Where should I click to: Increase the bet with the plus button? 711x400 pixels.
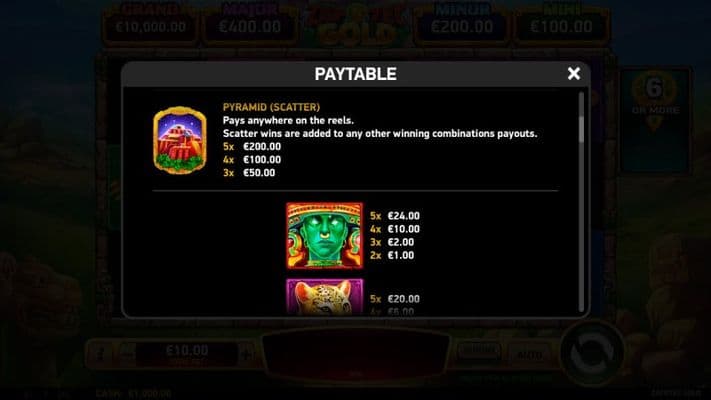pos(246,353)
